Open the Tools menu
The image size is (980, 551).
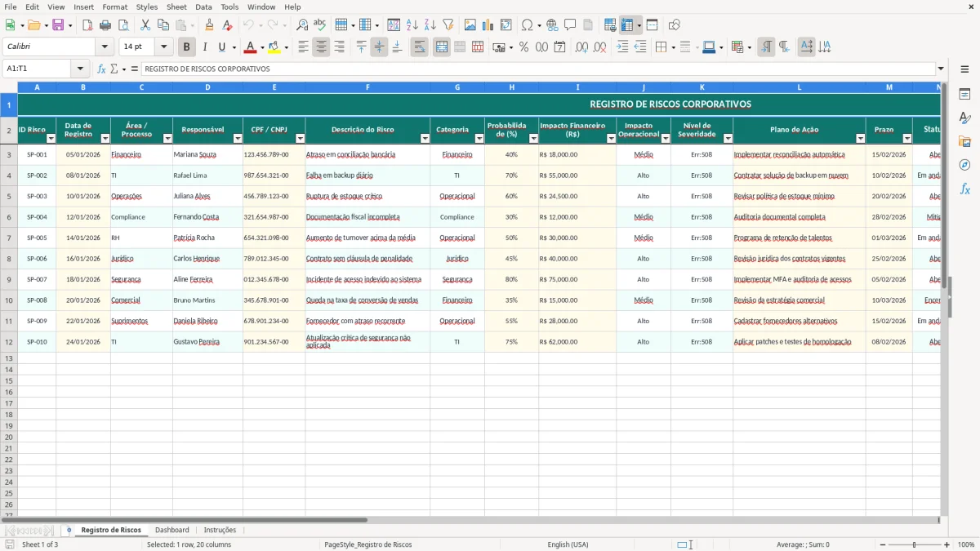(229, 7)
